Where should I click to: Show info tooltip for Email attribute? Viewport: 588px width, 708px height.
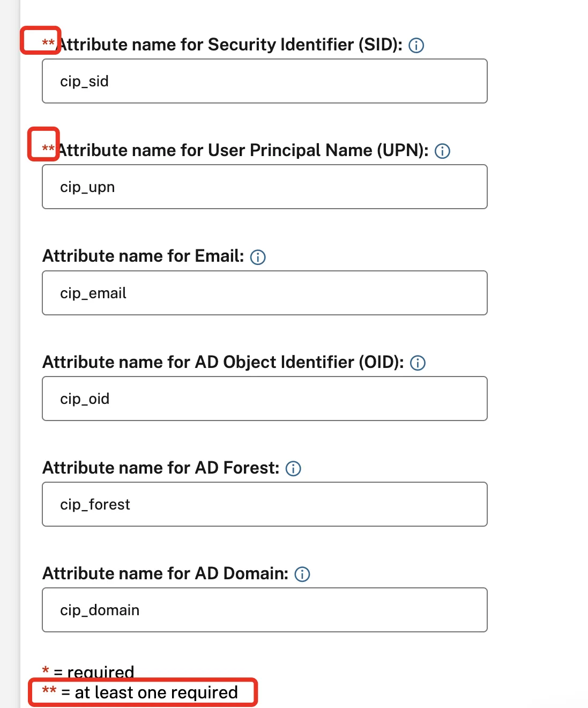(x=258, y=257)
